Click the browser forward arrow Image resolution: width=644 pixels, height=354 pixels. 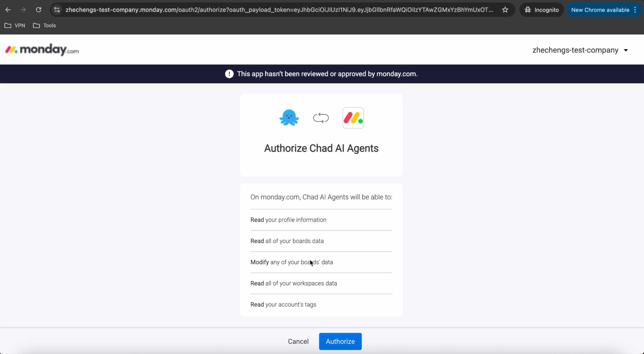point(23,10)
